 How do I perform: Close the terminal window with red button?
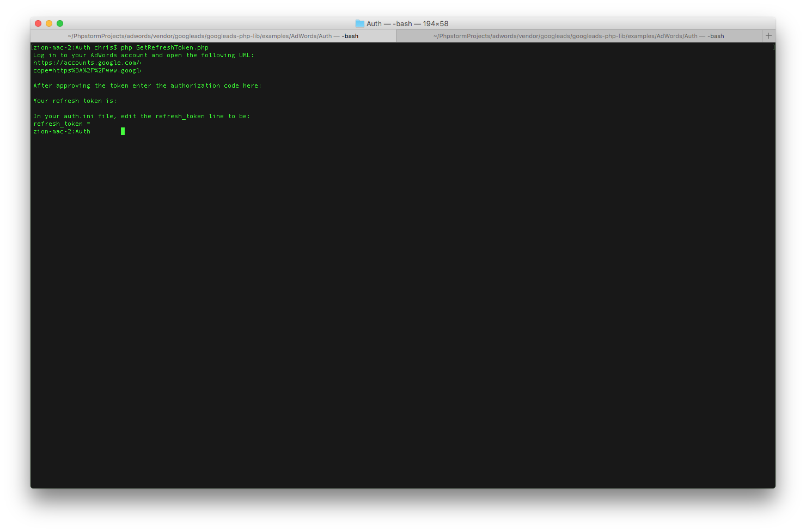pos(38,23)
